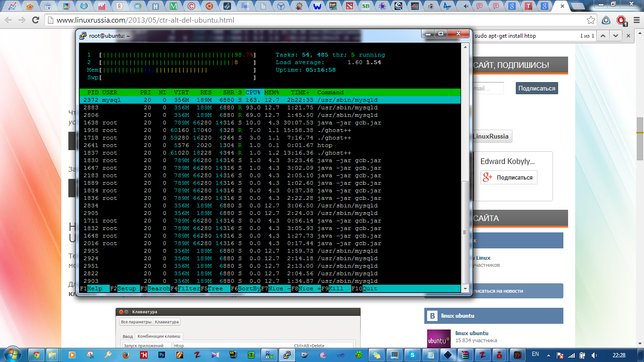This screenshot has width=644, height=362.
Task: Sort htop by the MEM% column header
Action: pos(272,92)
